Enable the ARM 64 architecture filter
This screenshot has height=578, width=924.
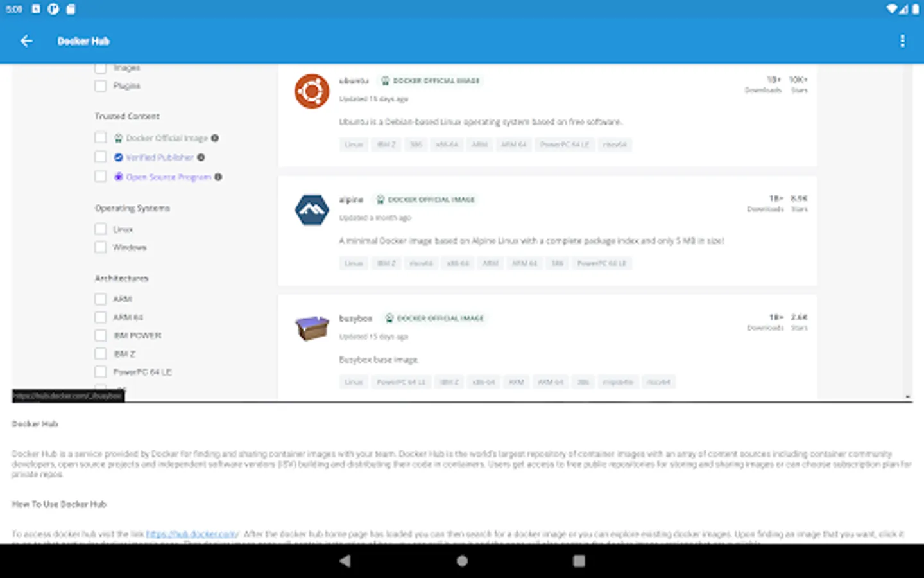pos(100,317)
